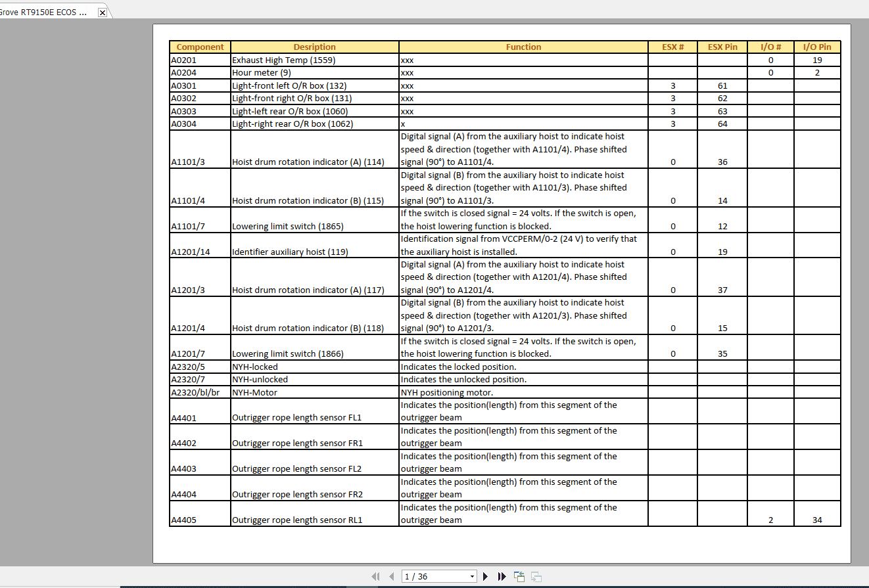Click the Function column header
Viewport: 869px width, 588px height.
coord(523,47)
